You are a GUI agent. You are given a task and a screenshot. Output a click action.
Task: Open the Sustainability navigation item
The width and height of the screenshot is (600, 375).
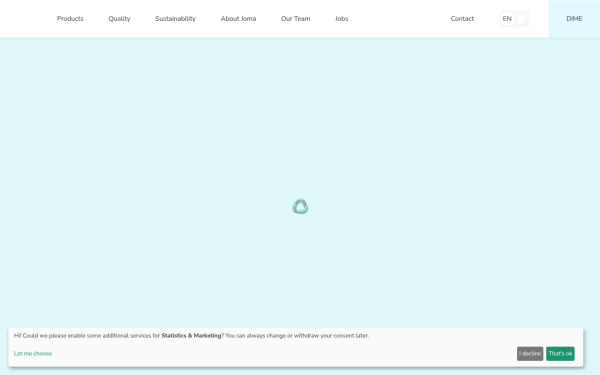175,19
